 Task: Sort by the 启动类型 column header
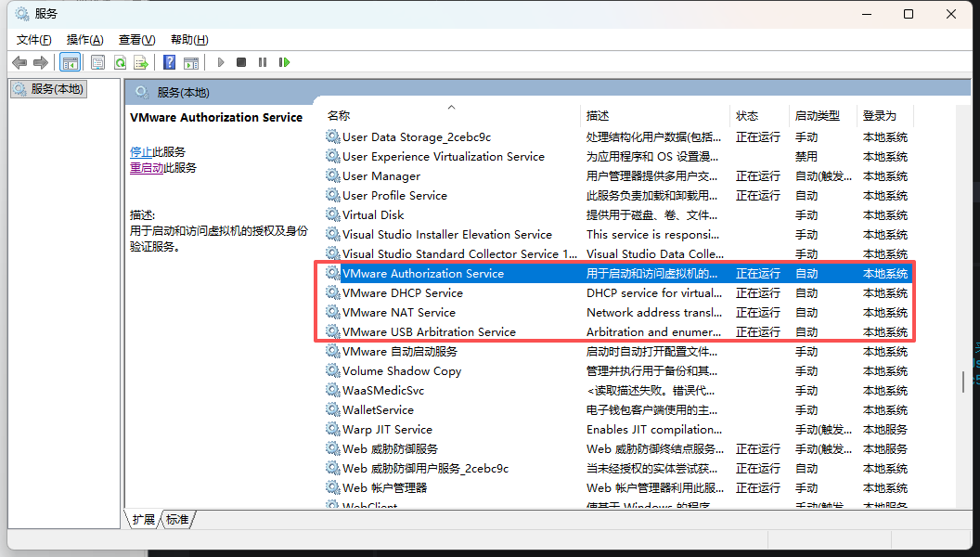[822, 116]
